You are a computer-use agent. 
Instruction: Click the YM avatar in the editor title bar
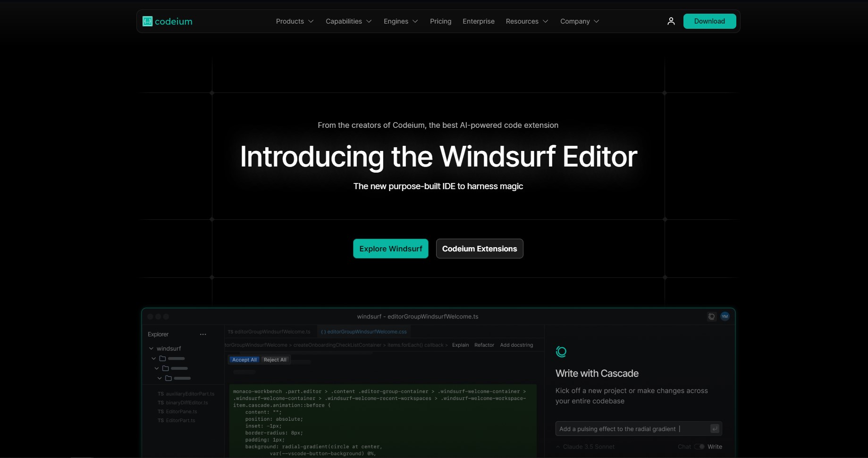(725, 316)
